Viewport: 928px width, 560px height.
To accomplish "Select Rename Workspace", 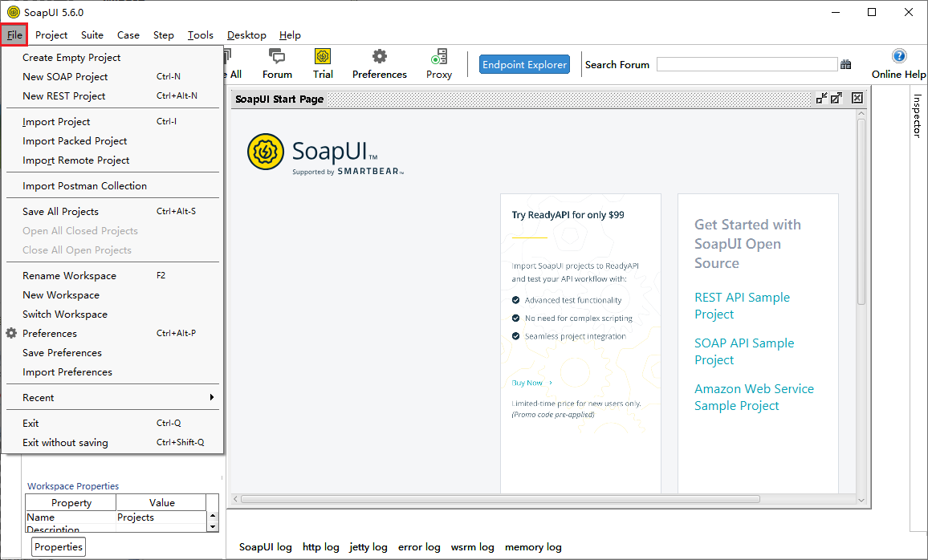I will click(x=112, y=275).
